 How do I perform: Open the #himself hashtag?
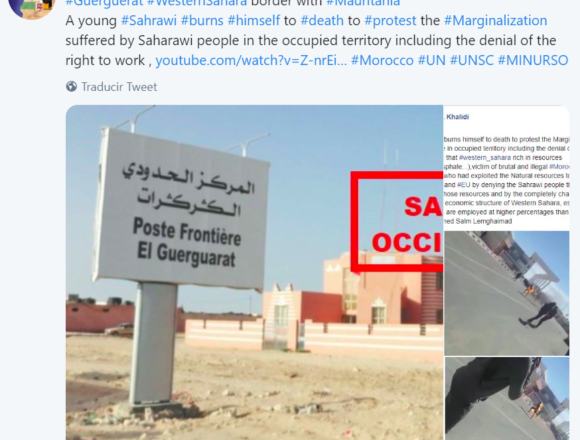tap(254, 21)
